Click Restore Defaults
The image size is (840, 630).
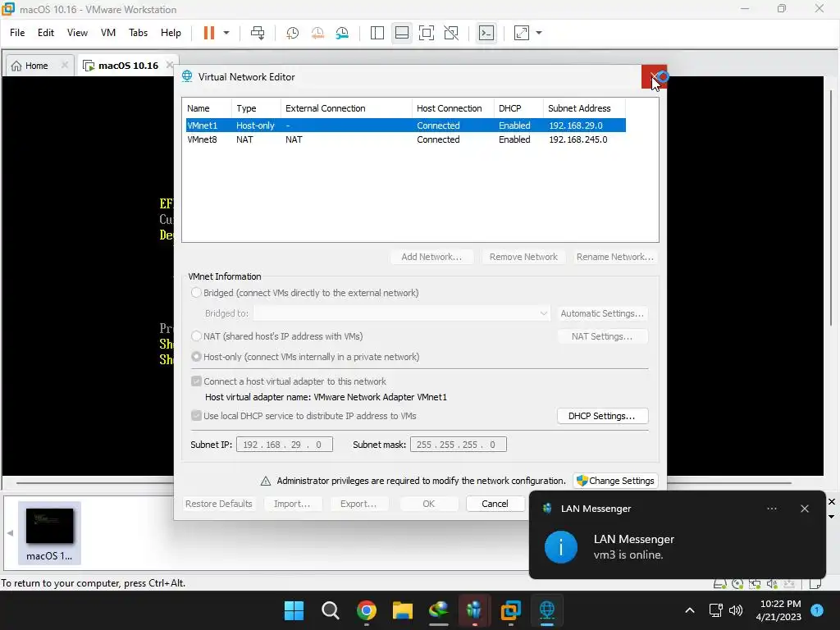pyautogui.click(x=218, y=504)
